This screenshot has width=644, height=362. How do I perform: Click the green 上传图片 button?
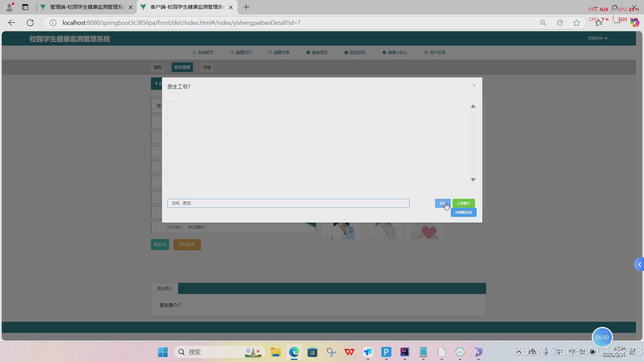point(463,203)
